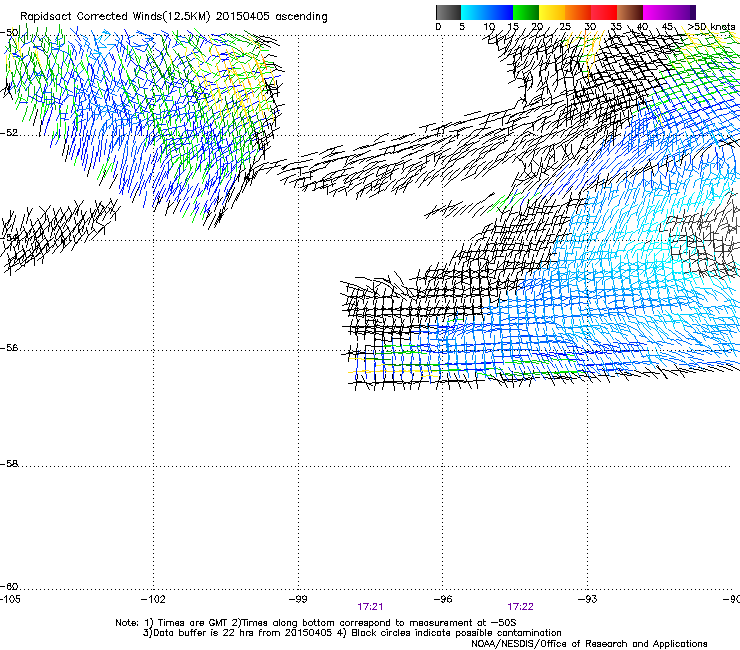The image size is (740, 650).
Task: Click the '-99' longitude axis label
Action: point(298,599)
